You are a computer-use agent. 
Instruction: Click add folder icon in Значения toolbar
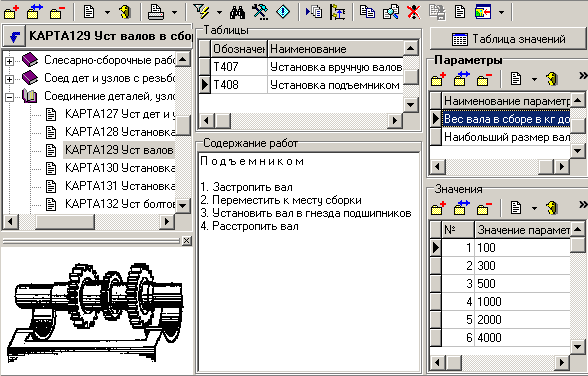[x=438, y=208]
